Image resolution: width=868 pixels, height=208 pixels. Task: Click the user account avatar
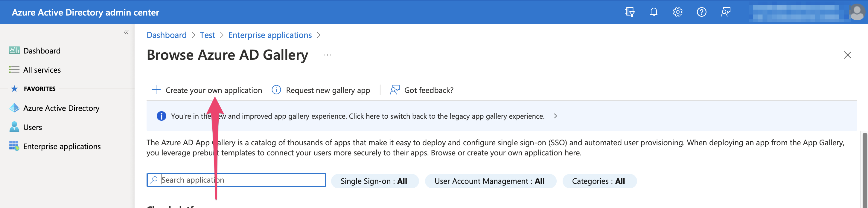click(x=857, y=12)
